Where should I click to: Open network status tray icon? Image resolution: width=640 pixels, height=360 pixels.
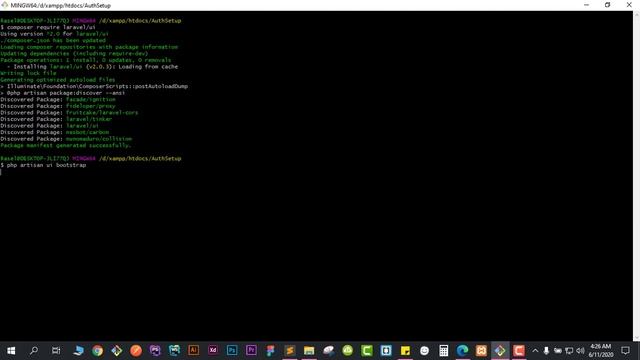click(569, 351)
